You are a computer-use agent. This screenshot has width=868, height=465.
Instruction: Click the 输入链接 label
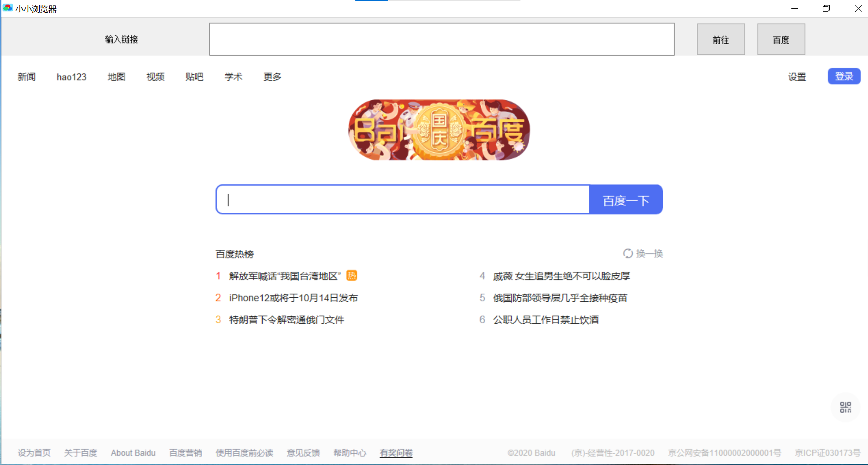pos(121,40)
